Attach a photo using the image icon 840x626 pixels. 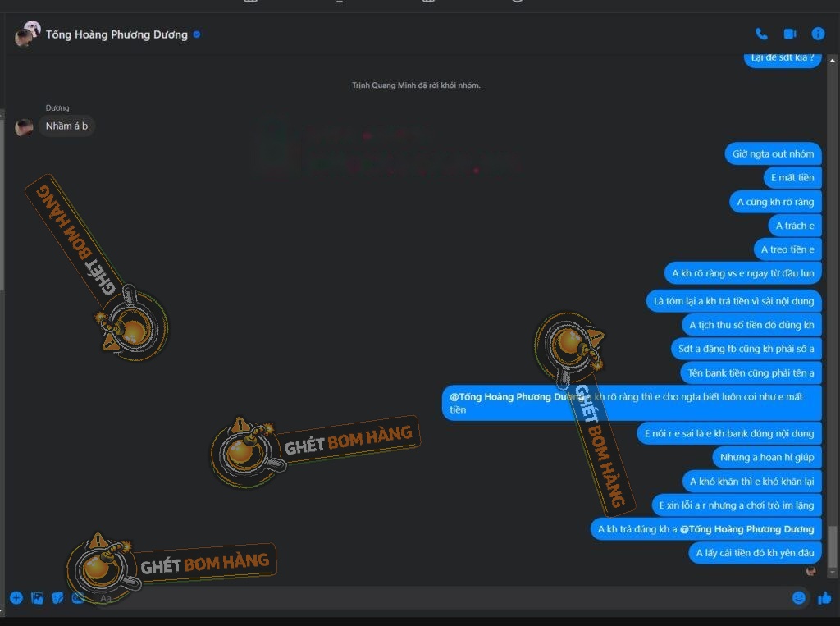37,598
